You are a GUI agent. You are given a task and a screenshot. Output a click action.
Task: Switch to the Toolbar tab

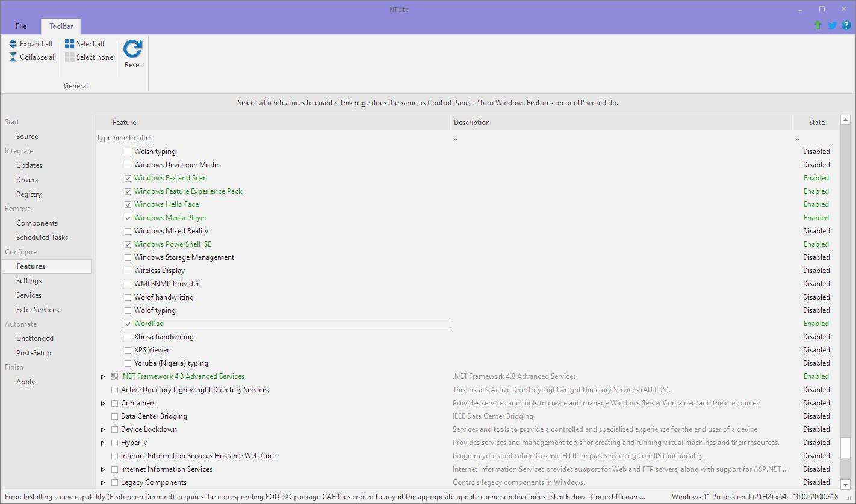pos(61,26)
